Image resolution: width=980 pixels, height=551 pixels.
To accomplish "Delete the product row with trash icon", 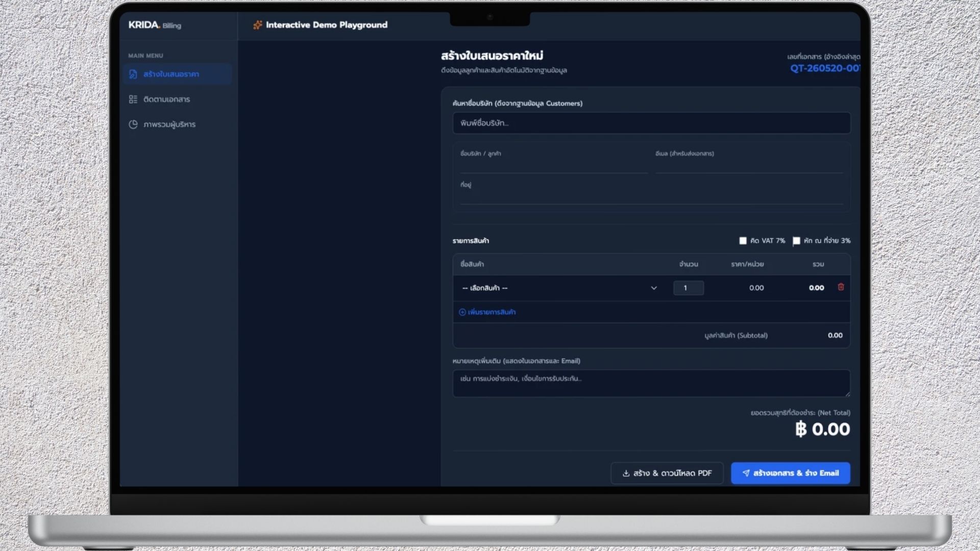I will tap(841, 287).
